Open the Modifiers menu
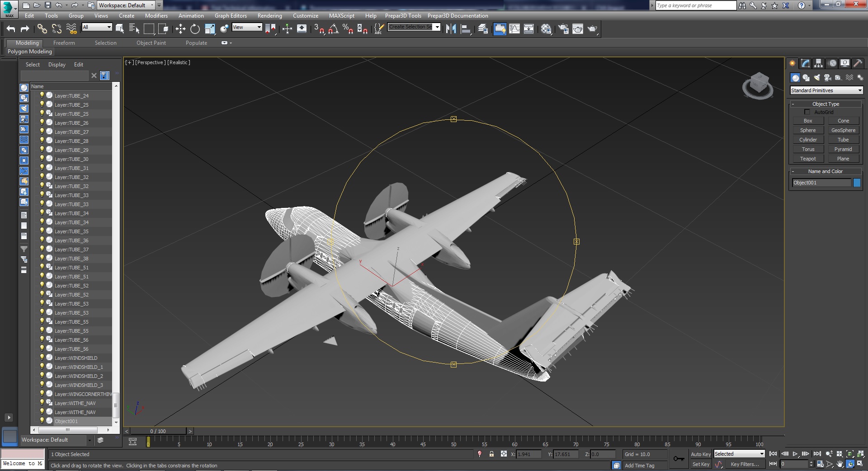The image size is (868, 471). (156, 16)
